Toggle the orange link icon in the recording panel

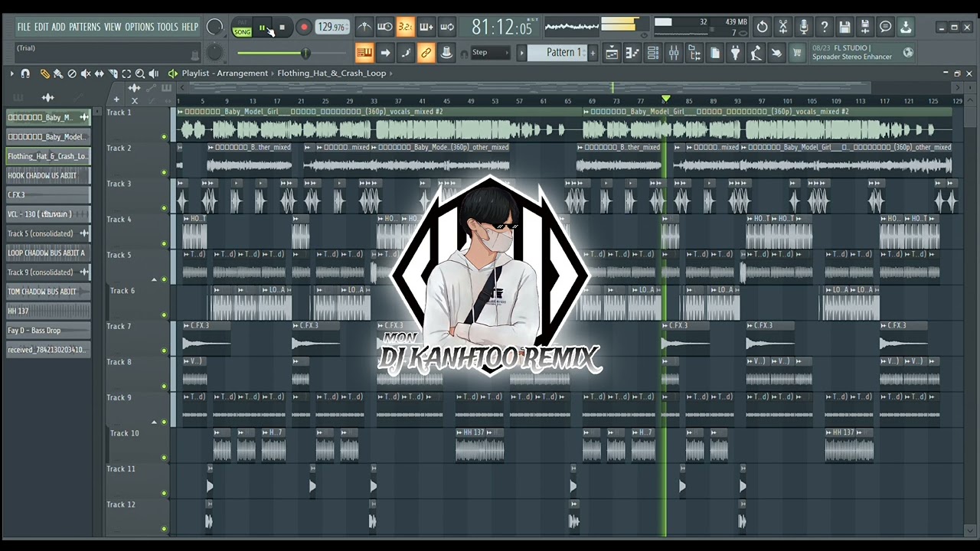(426, 53)
